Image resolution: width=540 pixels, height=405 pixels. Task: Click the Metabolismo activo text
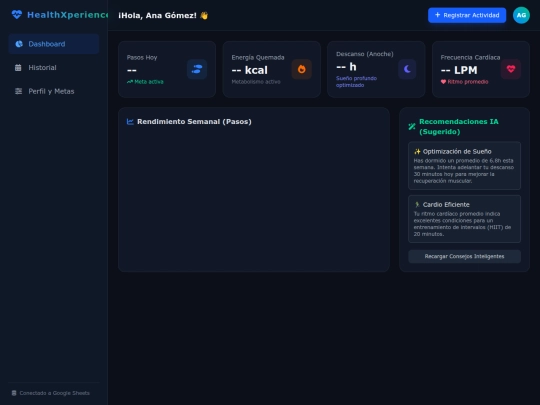tap(256, 82)
